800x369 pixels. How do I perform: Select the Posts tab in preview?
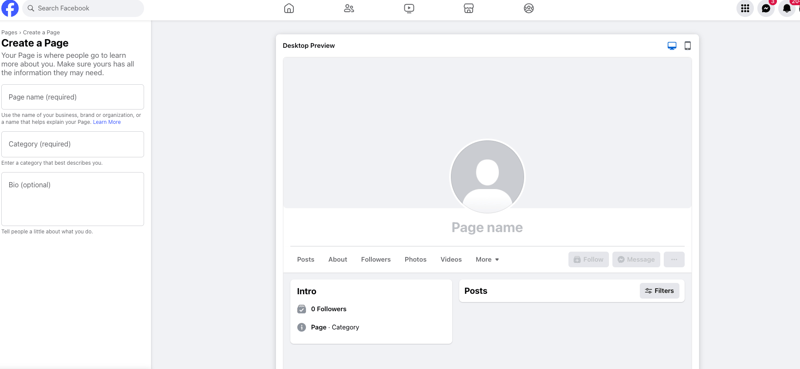(306, 259)
